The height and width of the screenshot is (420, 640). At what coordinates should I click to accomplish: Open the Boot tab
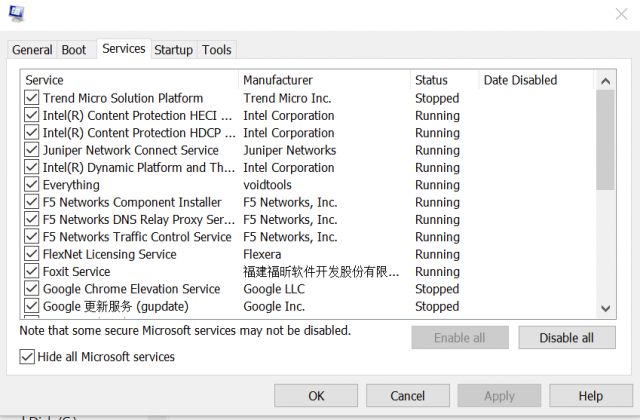[x=74, y=50]
